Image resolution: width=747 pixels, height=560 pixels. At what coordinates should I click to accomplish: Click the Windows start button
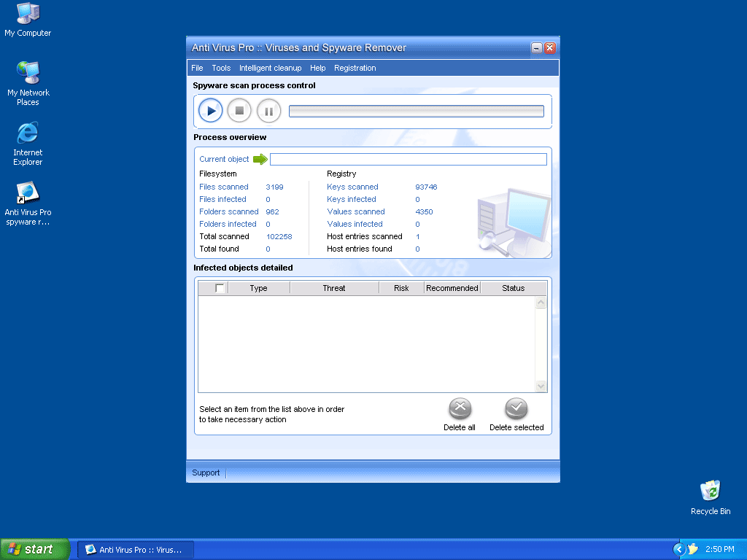[35, 549]
